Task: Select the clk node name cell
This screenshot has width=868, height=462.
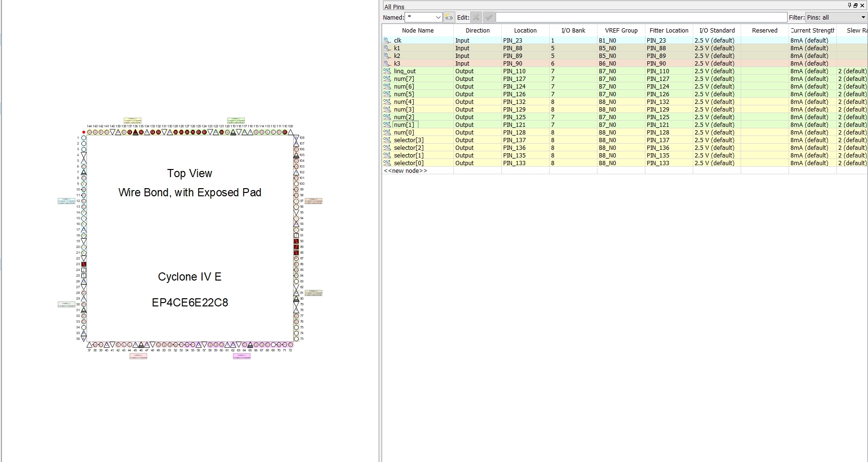Action: (417, 40)
